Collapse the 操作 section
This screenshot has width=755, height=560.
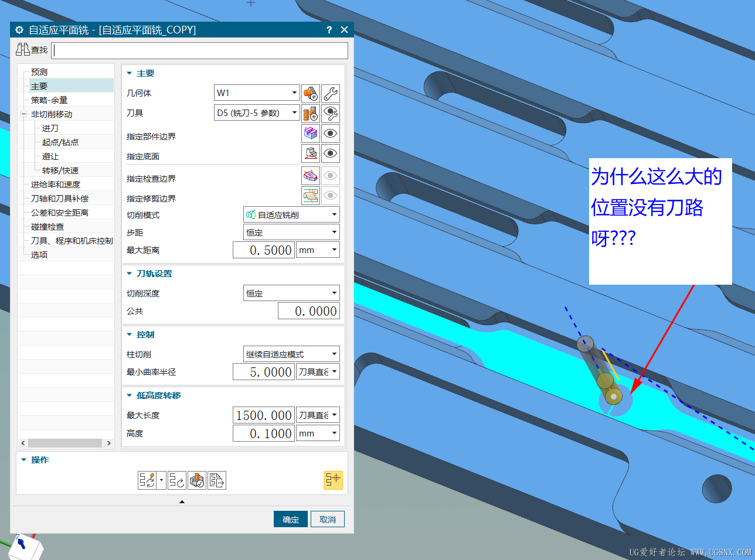pyautogui.click(x=24, y=460)
